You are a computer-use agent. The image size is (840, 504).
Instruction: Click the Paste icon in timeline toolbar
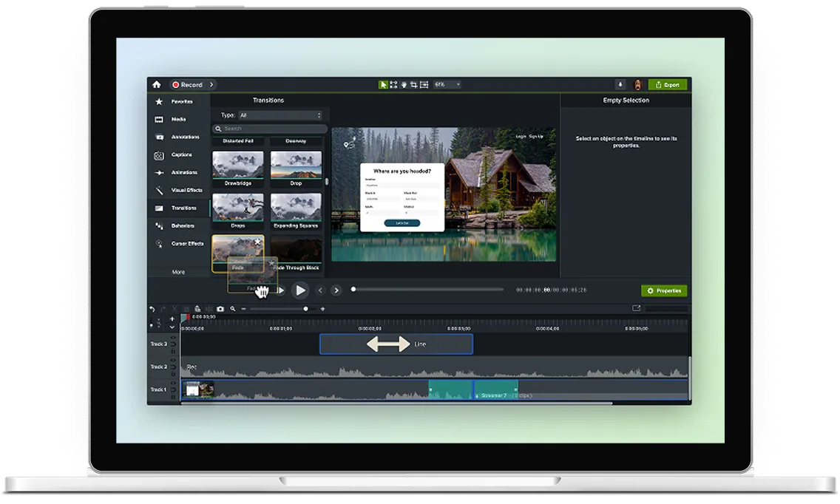197,309
